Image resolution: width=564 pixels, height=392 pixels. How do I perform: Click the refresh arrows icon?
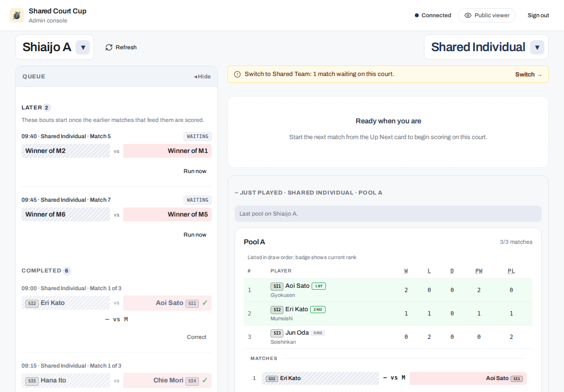point(109,47)
